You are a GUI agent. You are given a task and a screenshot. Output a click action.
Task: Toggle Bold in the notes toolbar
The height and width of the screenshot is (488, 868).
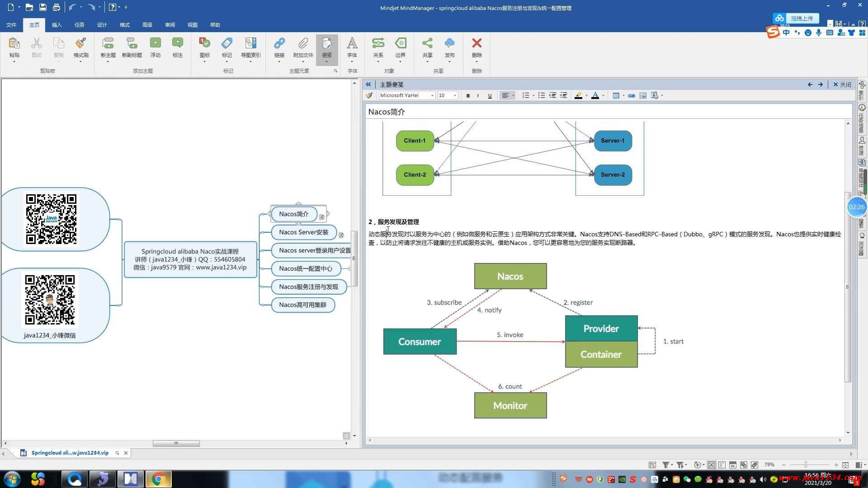[x=468, y=95]
